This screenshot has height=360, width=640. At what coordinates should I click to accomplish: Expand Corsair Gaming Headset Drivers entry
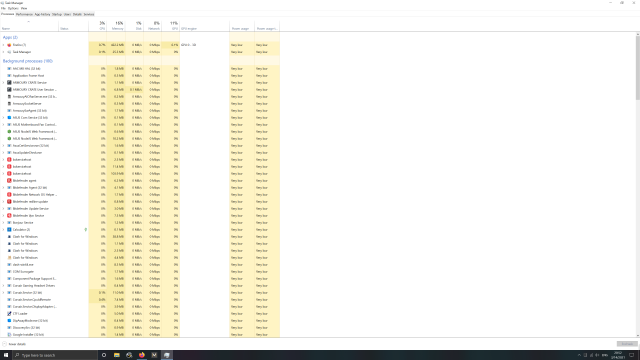pos(4,286)
